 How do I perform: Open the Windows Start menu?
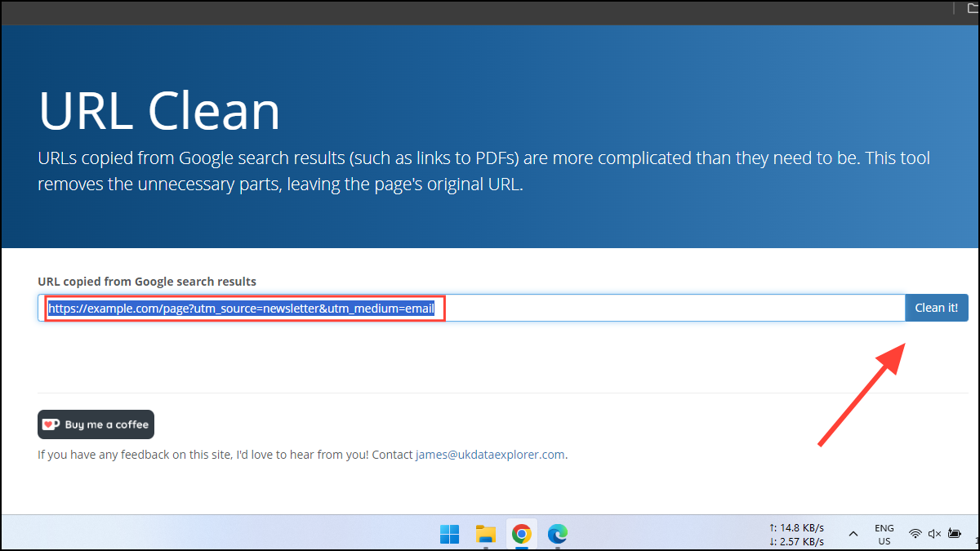coord(449,535)
